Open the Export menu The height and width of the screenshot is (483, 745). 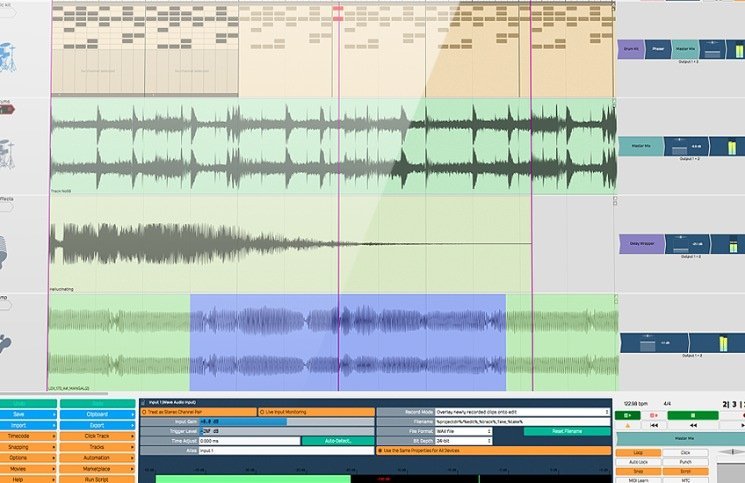pyautogui.click(x=97, y=424)
